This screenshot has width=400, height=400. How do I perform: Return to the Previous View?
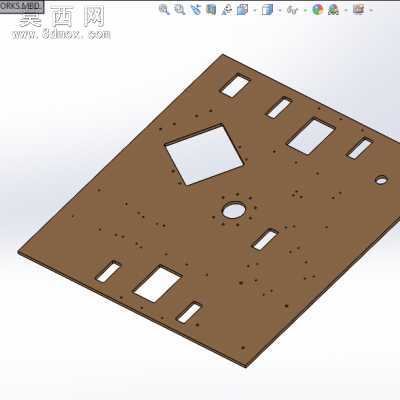click(196, 10)
